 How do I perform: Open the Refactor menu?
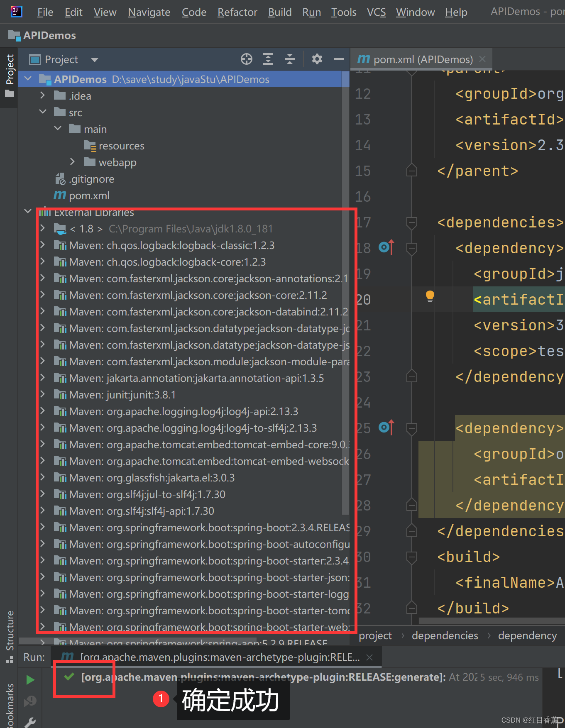237,12
